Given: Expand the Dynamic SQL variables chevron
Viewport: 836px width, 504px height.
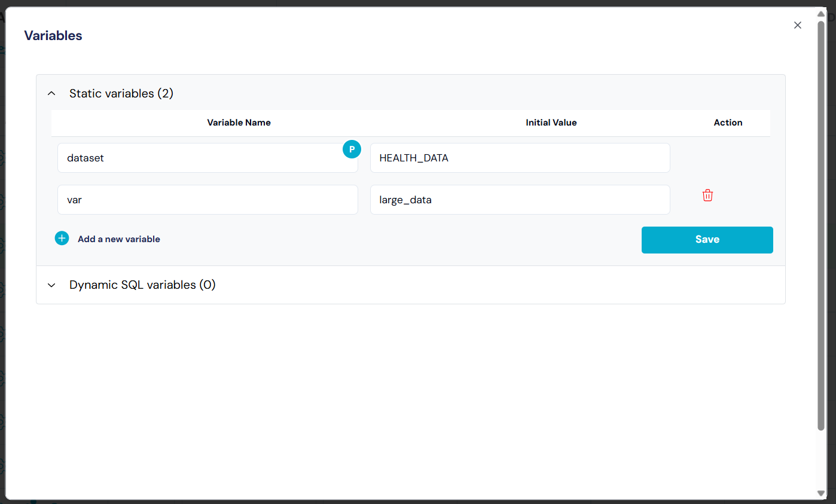Looking at the screenshot, I should point(51,285).
